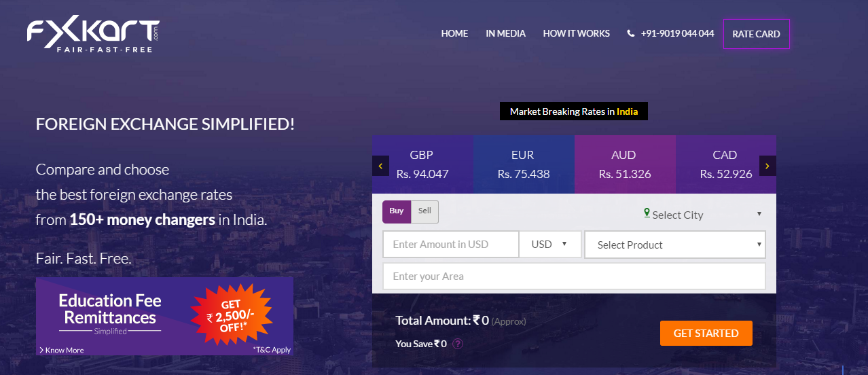Click the Know More arrow on banner
868x375 pixels.
[x=41, y=350]
